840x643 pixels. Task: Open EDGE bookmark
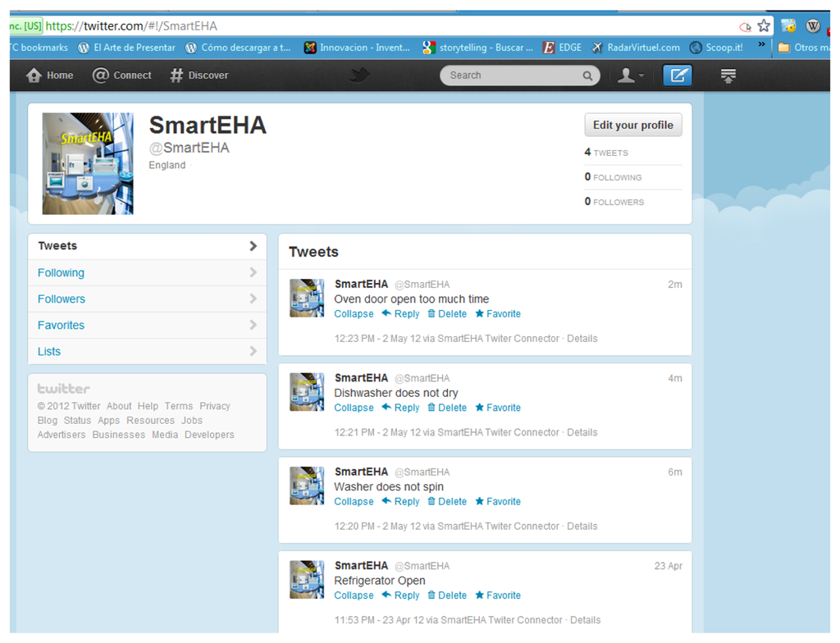pos(562,48)
